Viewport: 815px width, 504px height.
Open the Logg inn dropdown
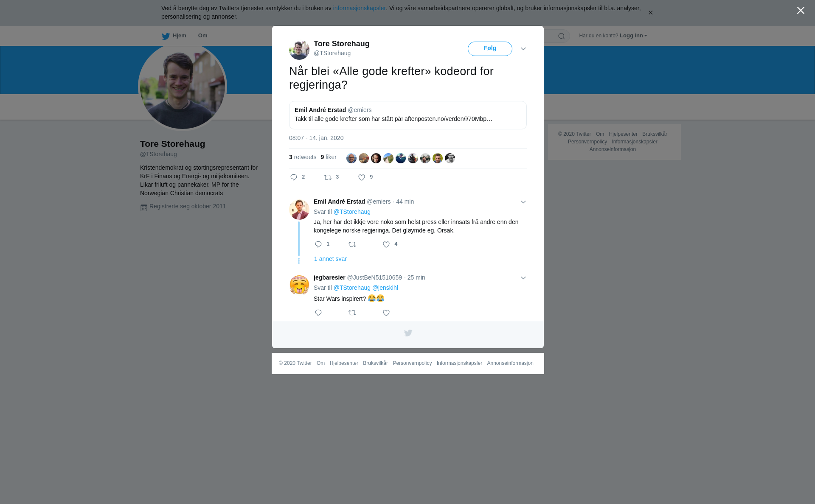pyautogui.click(x=633, y=36)
